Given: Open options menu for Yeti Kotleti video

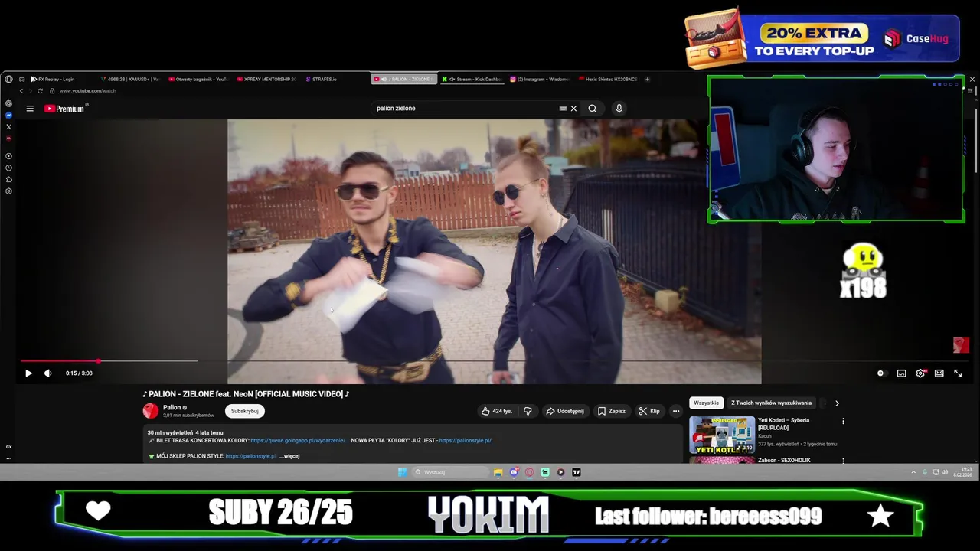Looking at the screenshot, I should click(x=843, y=421).
